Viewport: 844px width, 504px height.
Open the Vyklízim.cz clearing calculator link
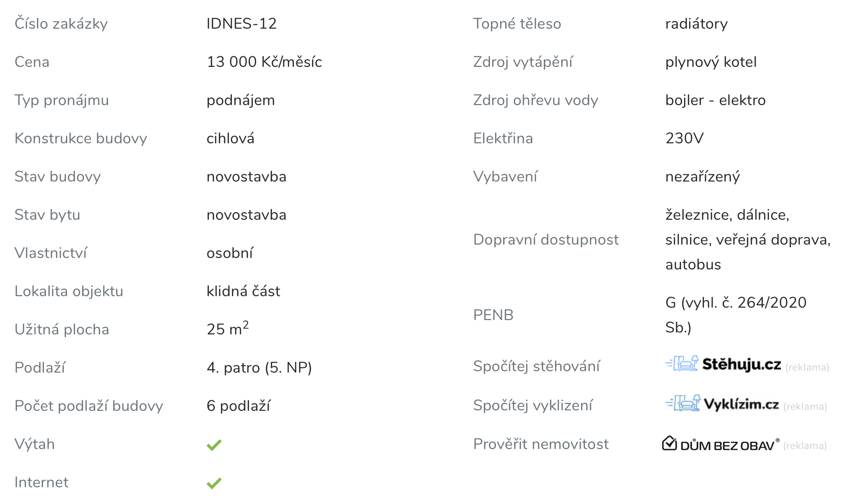point(741,404)
